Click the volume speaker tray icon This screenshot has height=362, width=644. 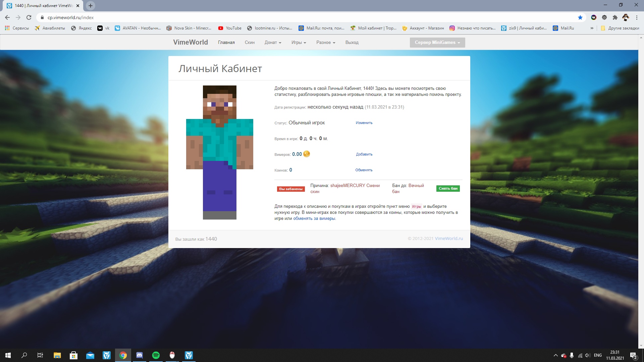[x=588, y=355]
